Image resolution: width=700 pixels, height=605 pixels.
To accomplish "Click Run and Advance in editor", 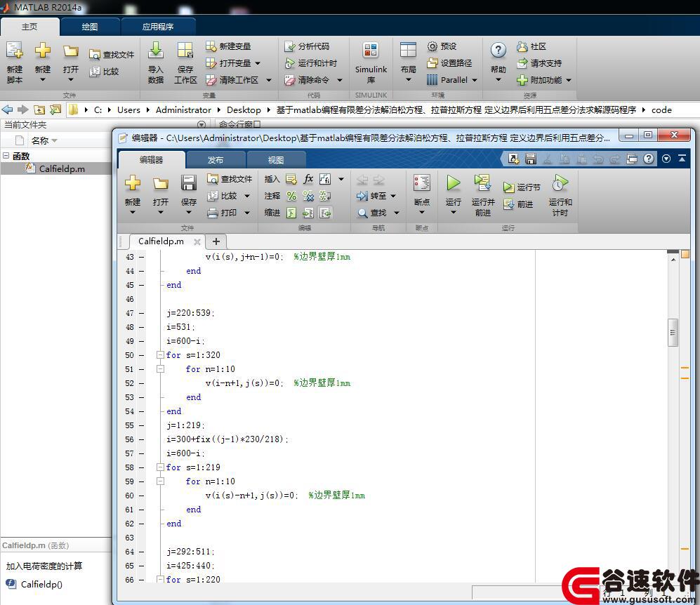I will click(x=482, y=195).
